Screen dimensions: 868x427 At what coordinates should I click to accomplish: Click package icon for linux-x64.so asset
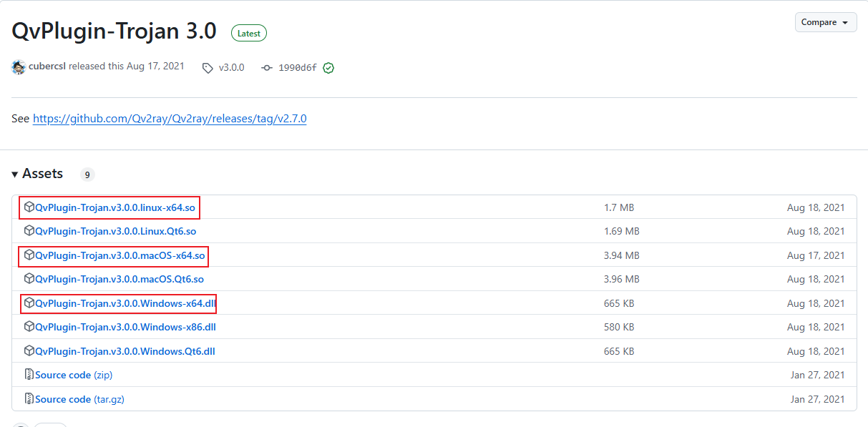(29, 207)
